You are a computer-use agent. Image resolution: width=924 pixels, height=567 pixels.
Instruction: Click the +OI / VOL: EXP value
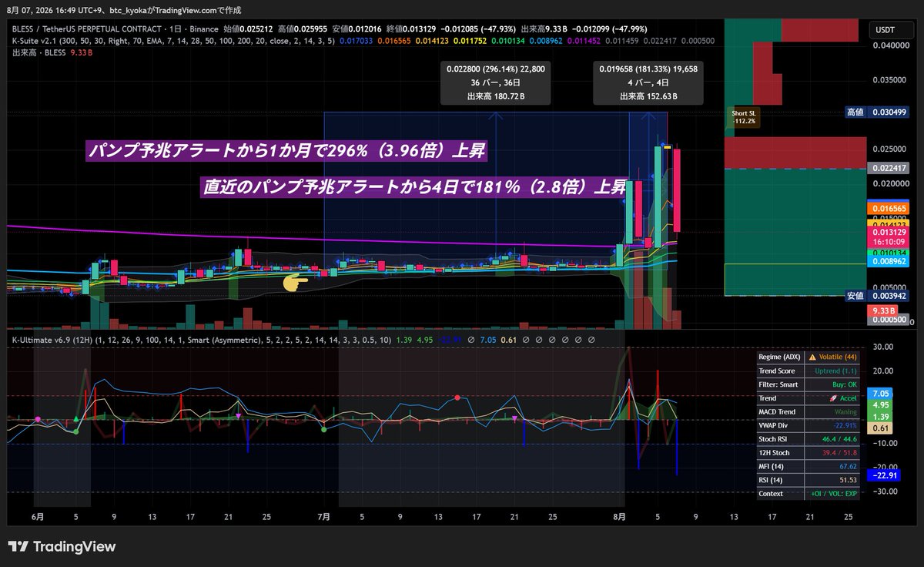[834, 494]
